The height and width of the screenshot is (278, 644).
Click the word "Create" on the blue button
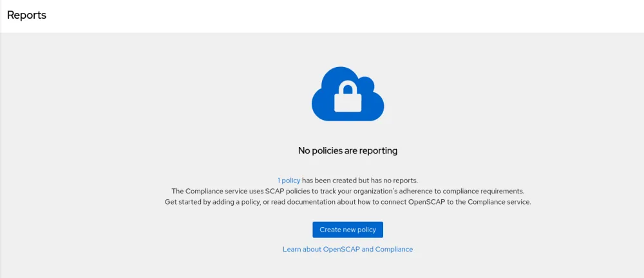click(x=330, y=230)
